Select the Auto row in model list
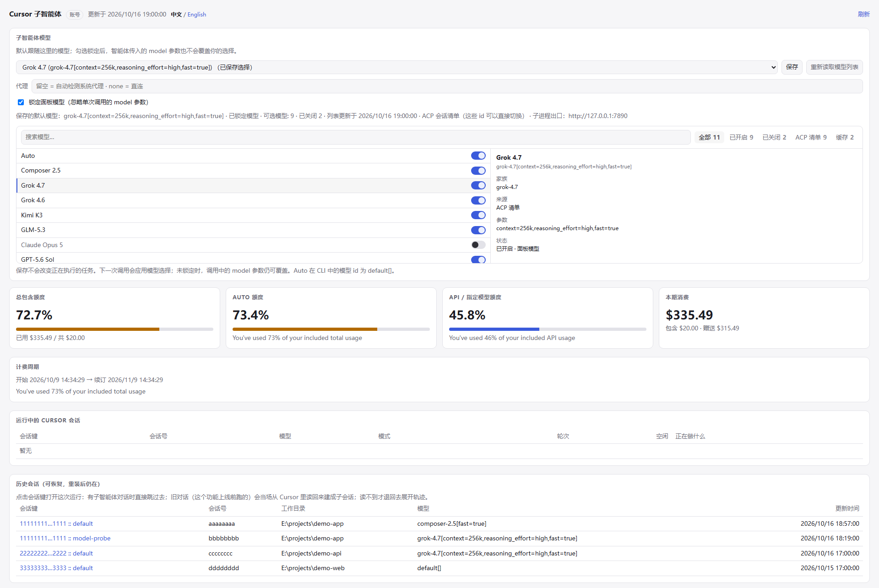 point(253,156)
